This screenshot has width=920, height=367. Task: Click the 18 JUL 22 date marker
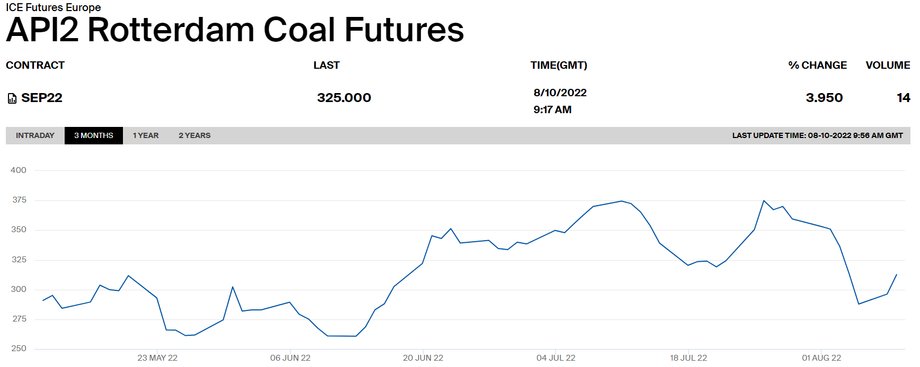coord(688,358)
